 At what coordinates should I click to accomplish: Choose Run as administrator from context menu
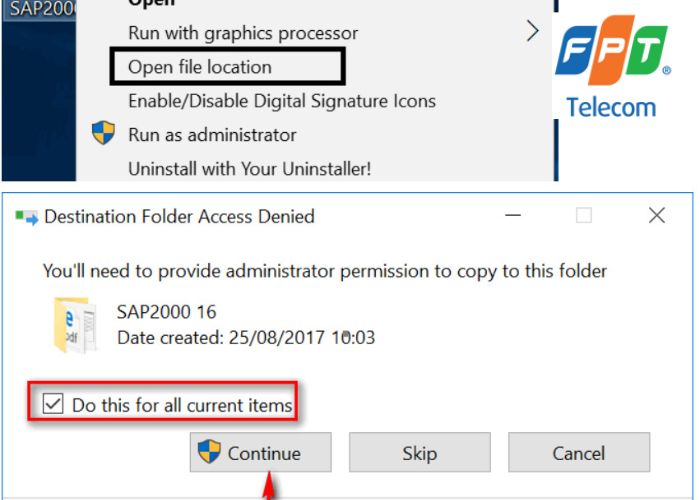coord(212,135)
